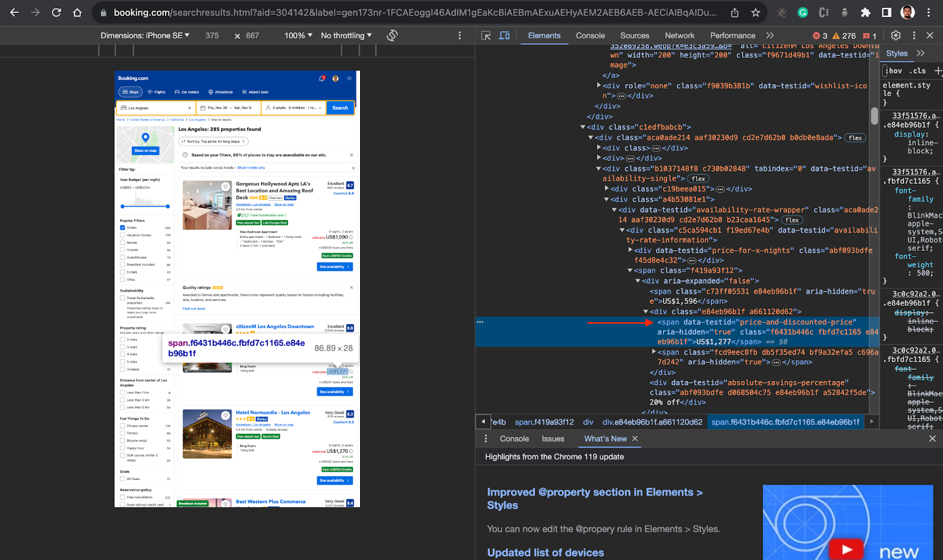This screenshot has height=560, width=943.
Task: Check the Fitness center filter
Action: tap(123, 426)
